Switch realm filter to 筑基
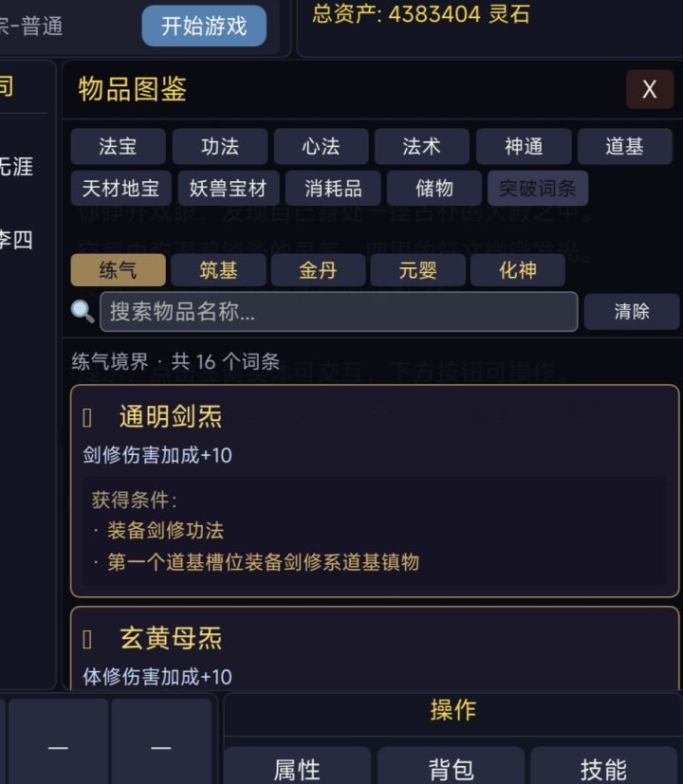The height and width of the screenshot is (784, 683). click(x=218, y=270)
